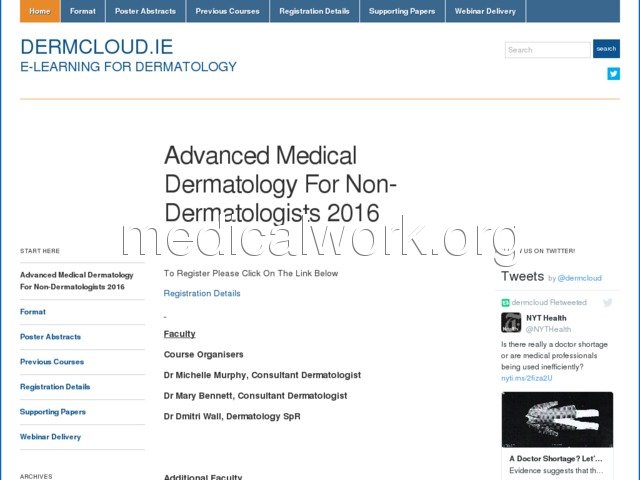Click the blue search button

click(606, 49)
